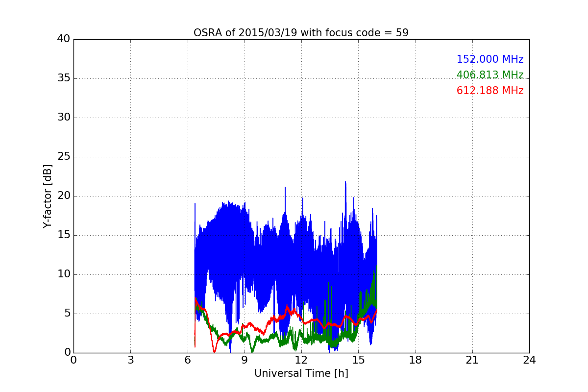Viewport: 588px width, 392px height.
Task: Click the plot title "OSRA of 2015/03/19 with focus code = 59"
Action: [301, 33]
